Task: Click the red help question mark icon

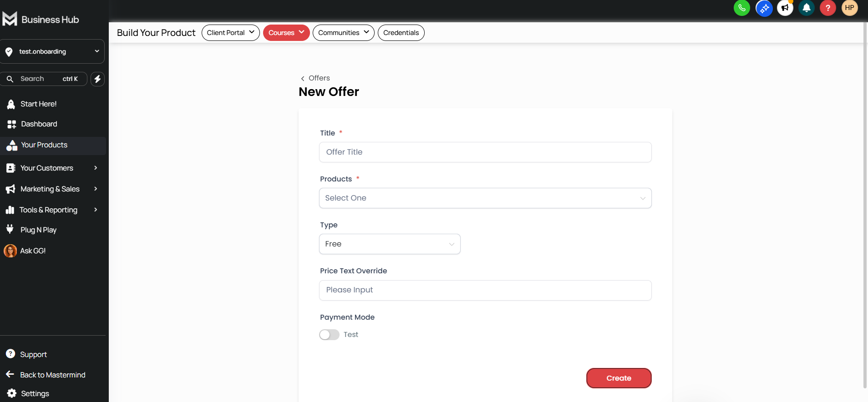Action: coord(827,8)
